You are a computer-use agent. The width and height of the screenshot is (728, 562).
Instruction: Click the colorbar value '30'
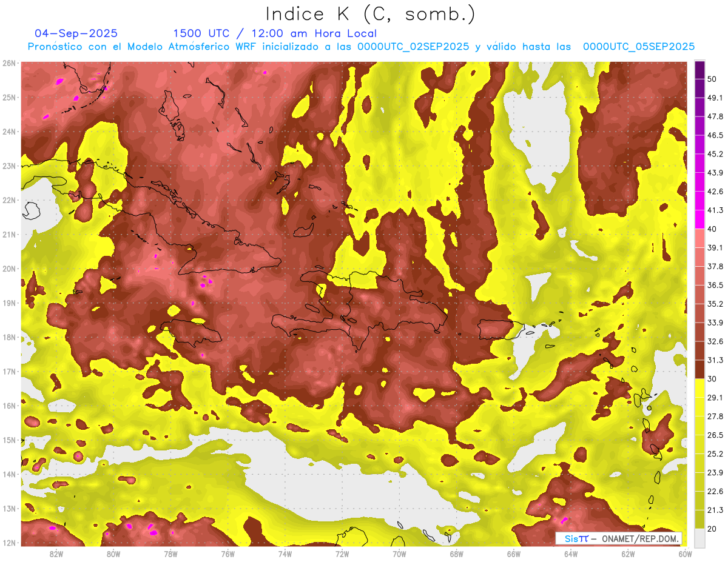(x=712, y=379)
